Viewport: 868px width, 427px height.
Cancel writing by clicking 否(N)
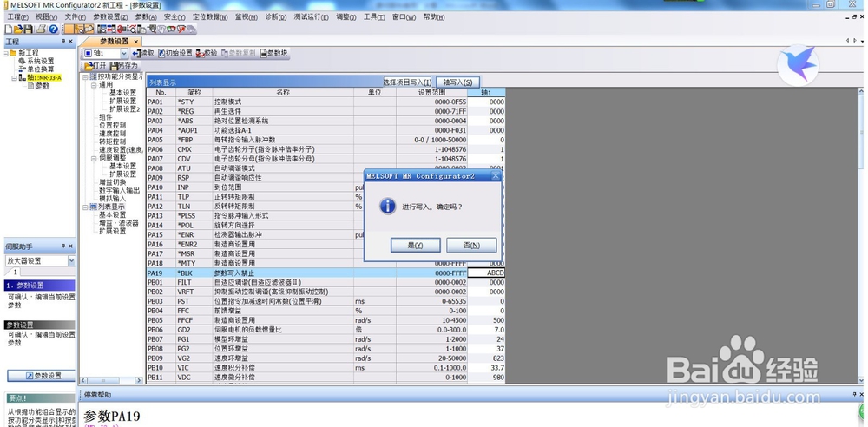point(471,245)
